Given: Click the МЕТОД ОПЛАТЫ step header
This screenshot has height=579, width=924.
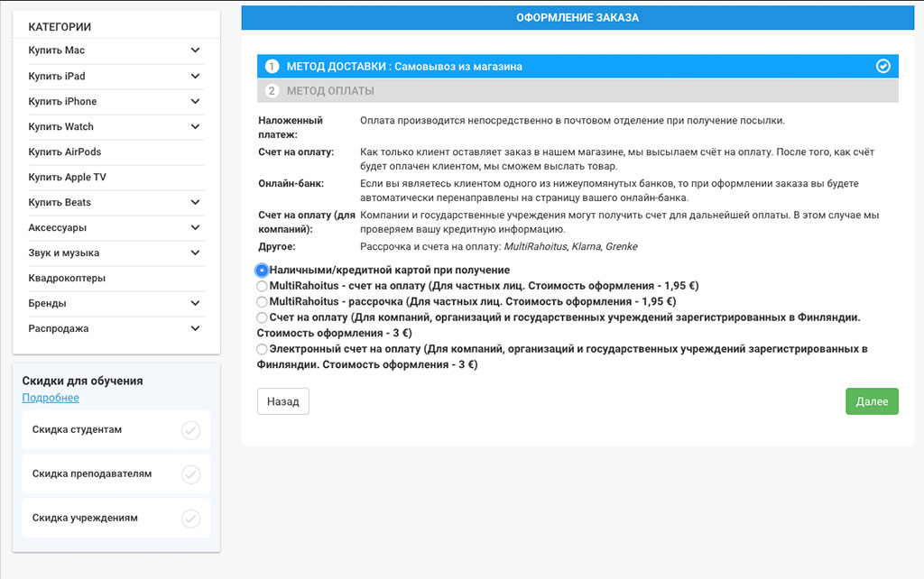Looking at the screenshot, I should pyautogui.click(x=577, y=91).
